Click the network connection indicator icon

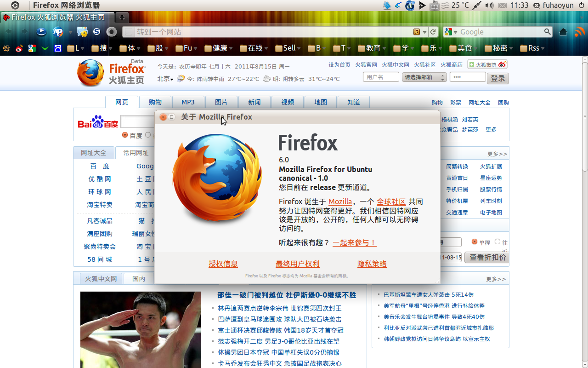pyautogui.click(x=477, y=6)
